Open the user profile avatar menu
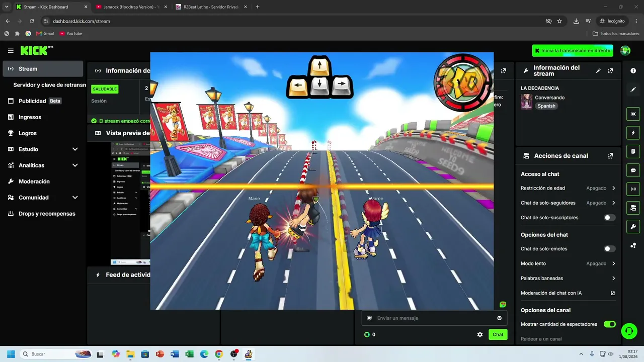644x362 pixels. coord(625,51)
